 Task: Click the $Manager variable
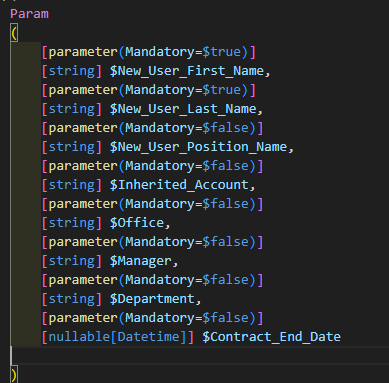141,261
